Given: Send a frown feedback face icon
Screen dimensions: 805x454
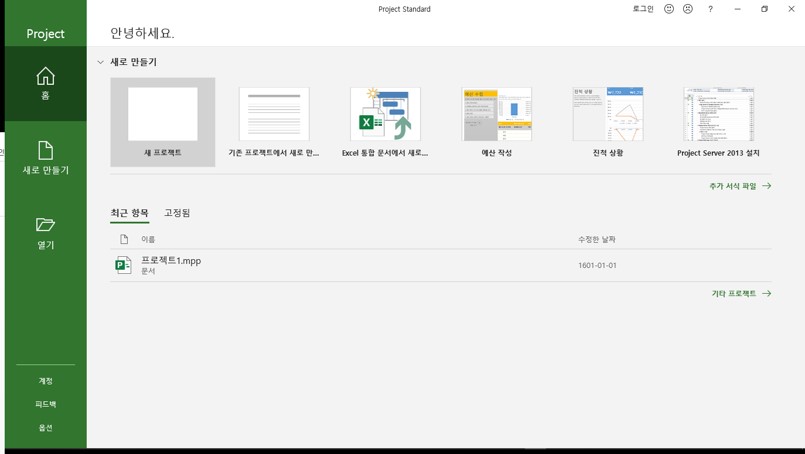Looking at the screenshot, I should [x=688, y=9].
